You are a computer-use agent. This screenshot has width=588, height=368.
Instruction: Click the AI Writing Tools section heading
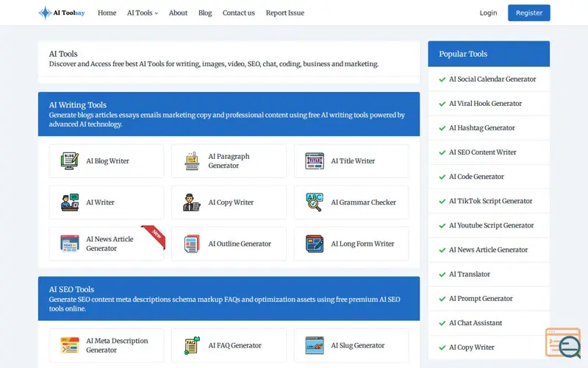click(78, 105)
